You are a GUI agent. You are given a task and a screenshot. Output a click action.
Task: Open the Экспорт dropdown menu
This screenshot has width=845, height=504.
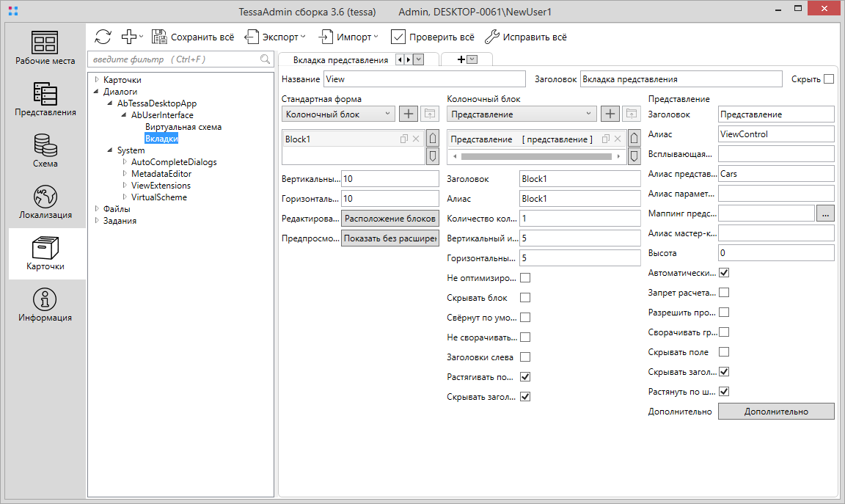[275, 37]
